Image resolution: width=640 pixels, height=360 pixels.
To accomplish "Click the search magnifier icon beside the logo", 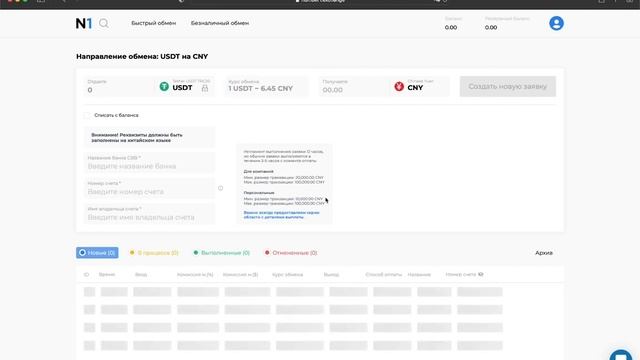I will [x=104, y=23].
